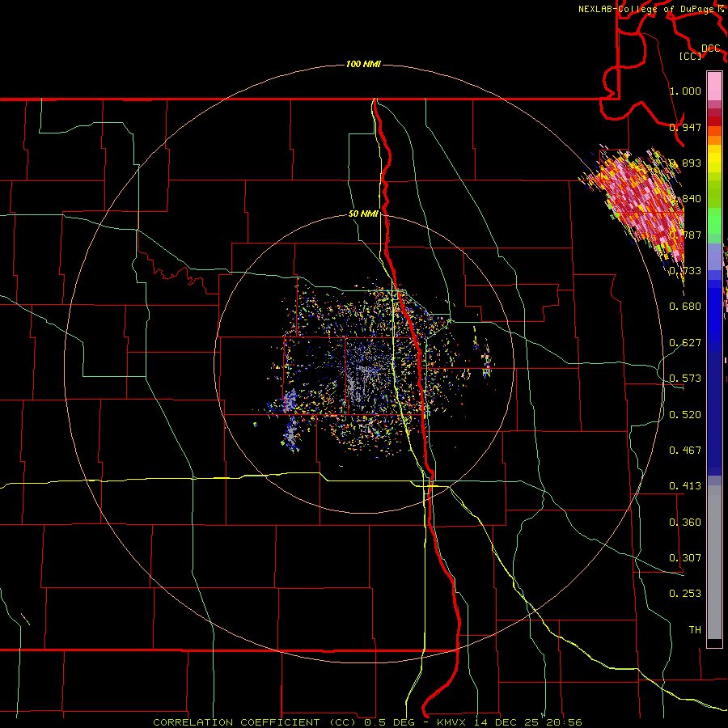Select the 0.520 scale label

click(x=685, y=414)
